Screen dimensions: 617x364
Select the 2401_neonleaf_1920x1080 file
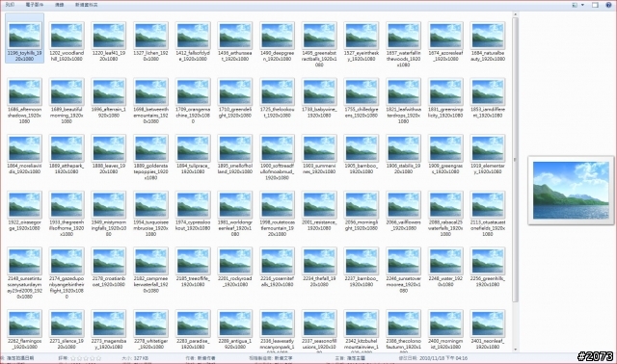click(488, 329)
